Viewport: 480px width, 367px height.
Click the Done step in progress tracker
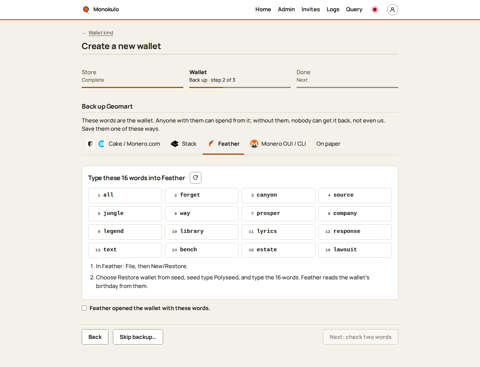(x=347, y=77)
